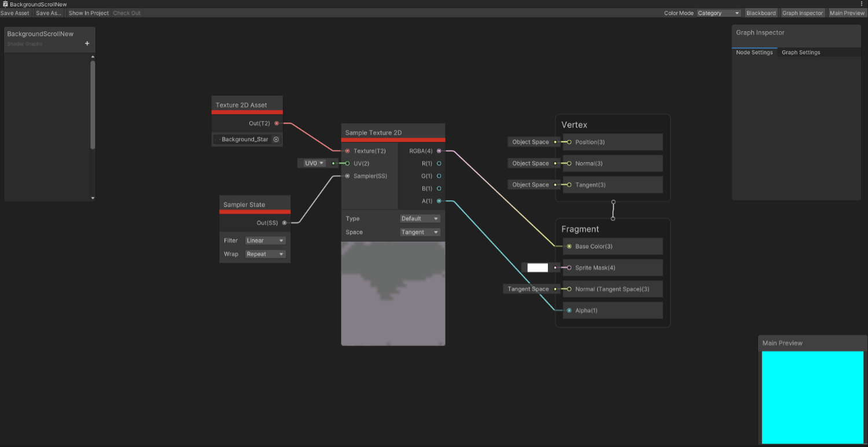Select the Base Color(3) block in Fragment
The image size is (868, 447).
pyautogui.click(x=613, y=246)
